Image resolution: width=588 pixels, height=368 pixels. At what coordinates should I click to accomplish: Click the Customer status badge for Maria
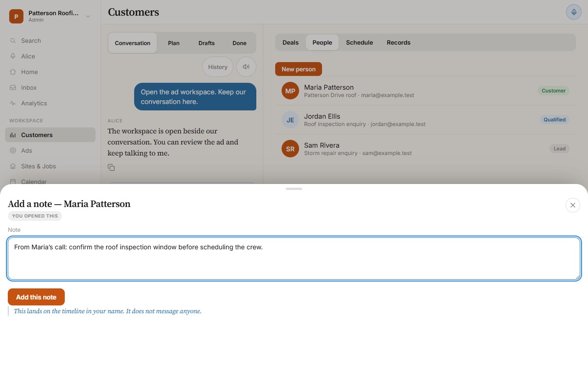point(554,91)
